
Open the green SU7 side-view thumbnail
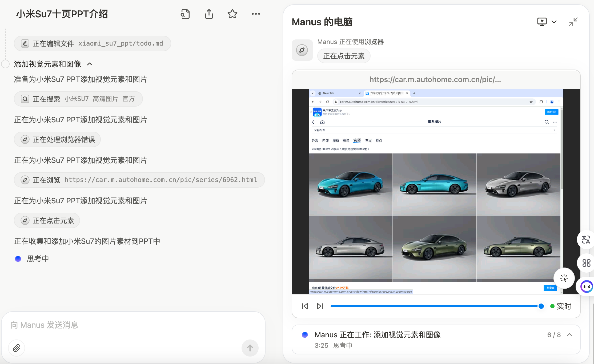(x=518, y=248)
